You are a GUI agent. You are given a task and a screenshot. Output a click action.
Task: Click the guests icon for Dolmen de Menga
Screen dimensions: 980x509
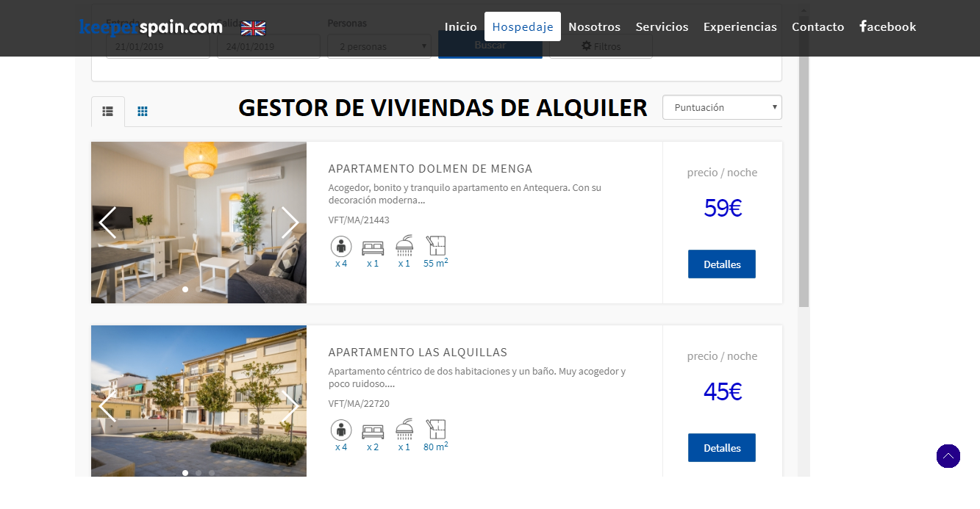pos(341,246)
